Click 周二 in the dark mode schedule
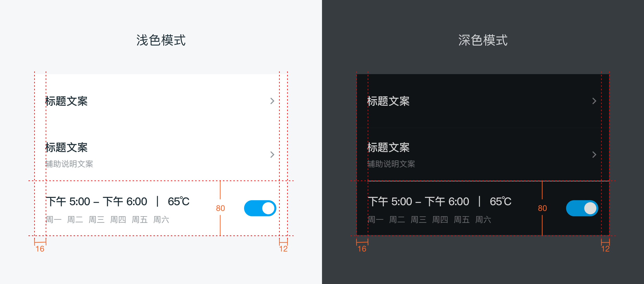Viewport: 644px width, 284px height. click(x=397, y=220)
